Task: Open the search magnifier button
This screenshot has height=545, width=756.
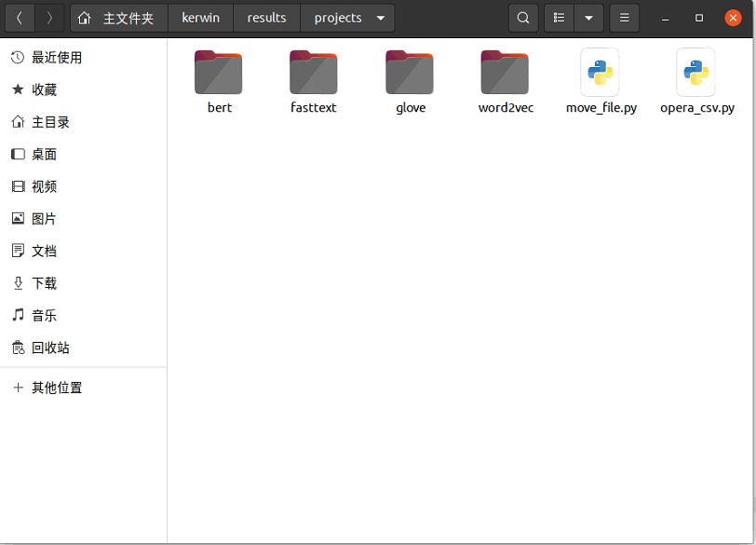Action: pyautogui.click(x=523, y=19)
